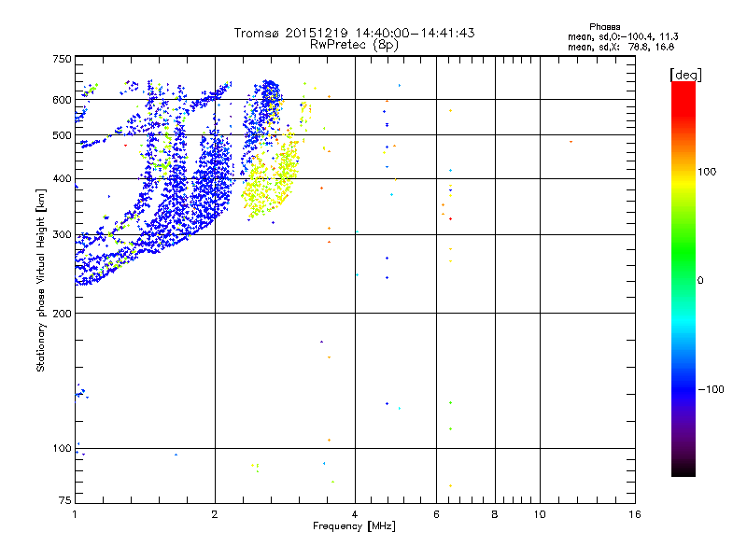The image size is (747, 560).
Task: Click the y-axis tick label "75"
Action: tap(65, 500)
